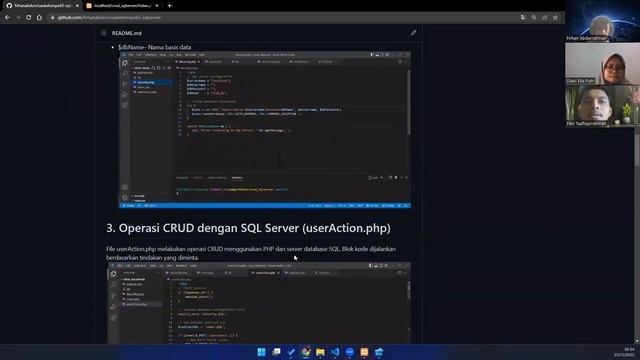Image resolution: width=640 pixels, height=360 pixels.
Task: Bookmark this page with the star icon
Action: pyautogui.click(x=555, y=18)
